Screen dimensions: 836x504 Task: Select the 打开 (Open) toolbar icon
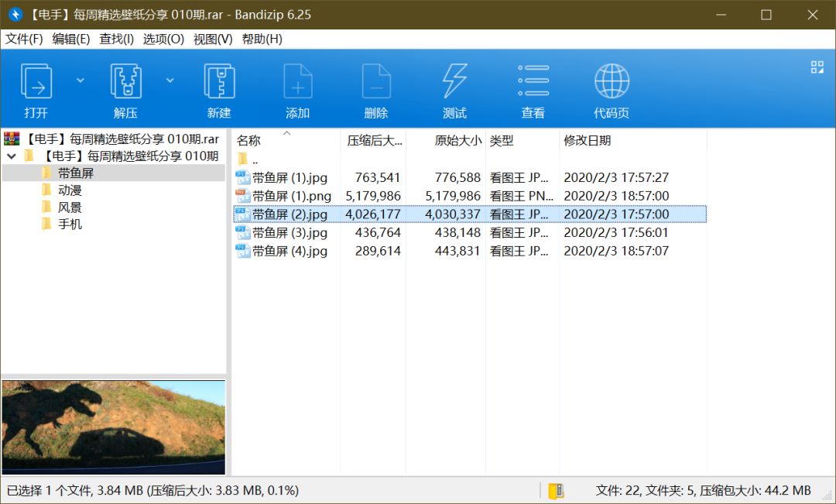click(x=36, y=81)
